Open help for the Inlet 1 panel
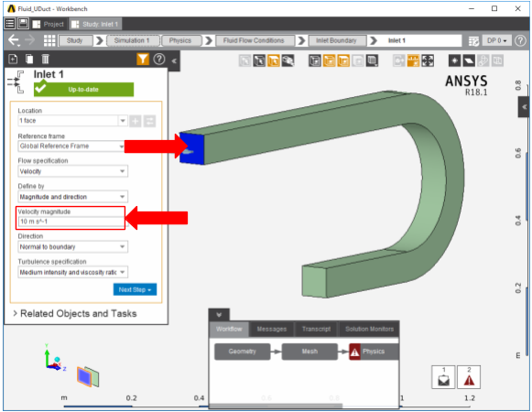 [x=159, y=59]
